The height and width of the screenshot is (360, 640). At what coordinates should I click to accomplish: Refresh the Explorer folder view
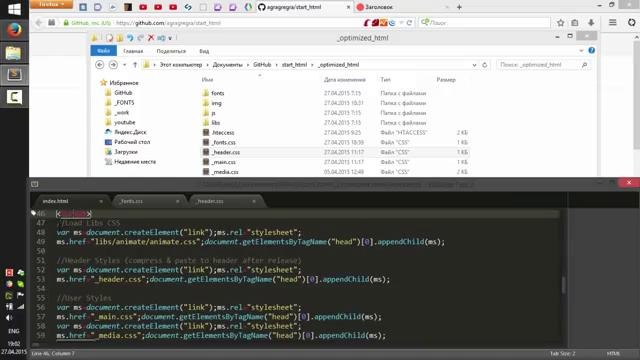(484, 65)
